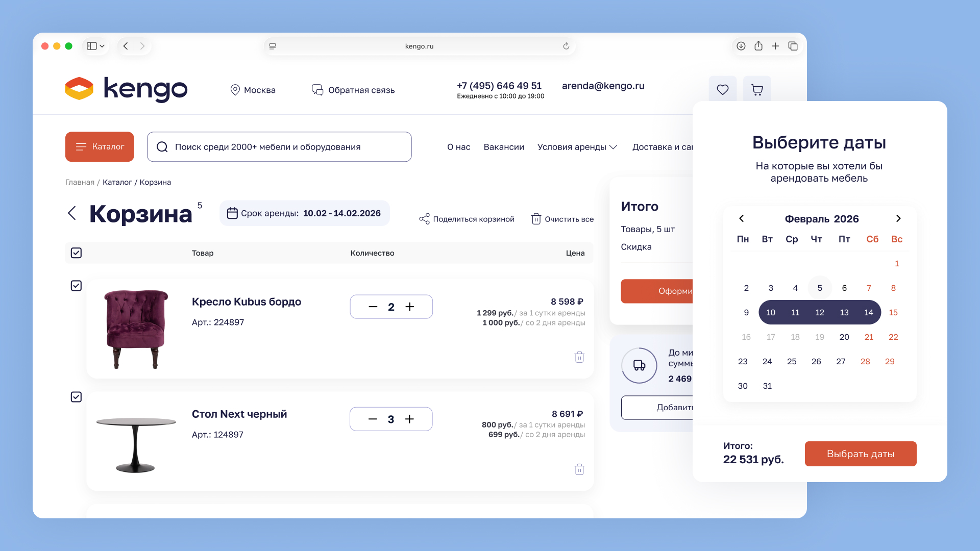Click the Москва location pin
The image size is (980, 551).
[235, 90]
